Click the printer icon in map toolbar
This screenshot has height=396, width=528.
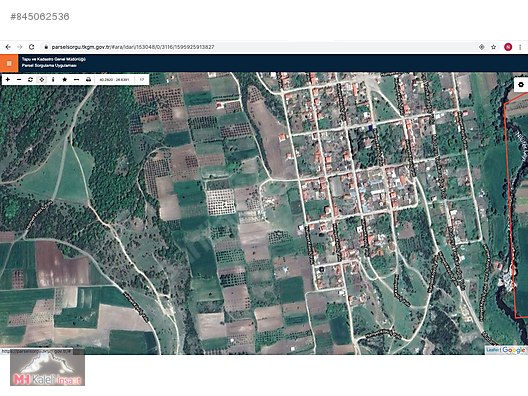(88, 80)
